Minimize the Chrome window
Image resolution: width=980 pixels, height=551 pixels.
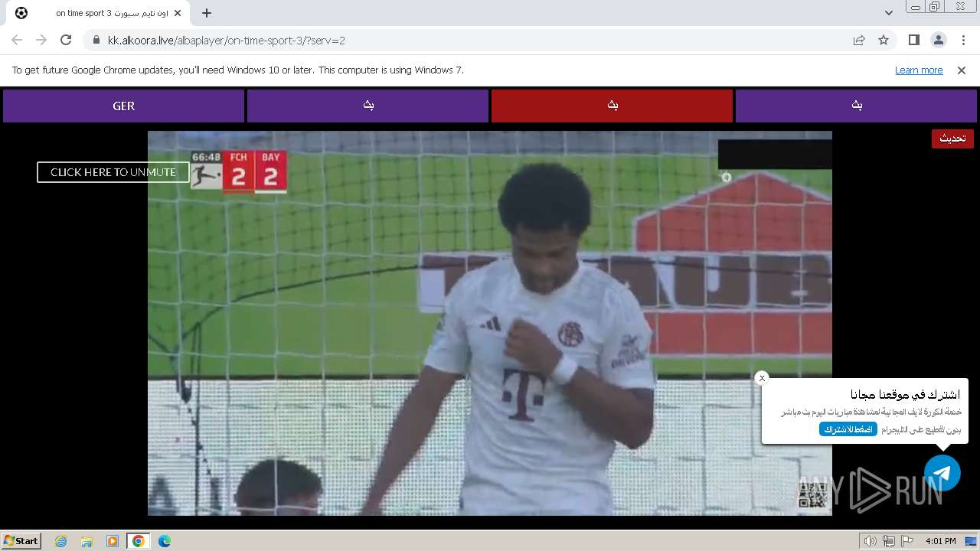click(x=915, y=7)
